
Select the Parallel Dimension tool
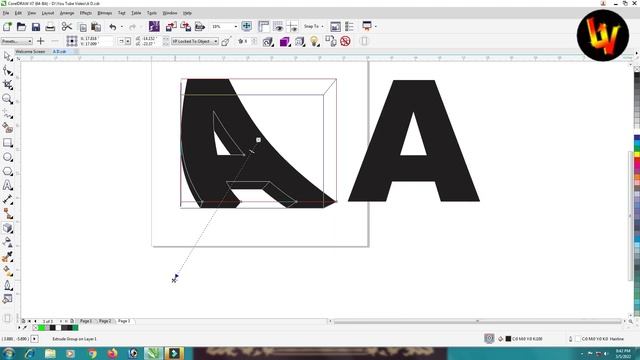7,199
